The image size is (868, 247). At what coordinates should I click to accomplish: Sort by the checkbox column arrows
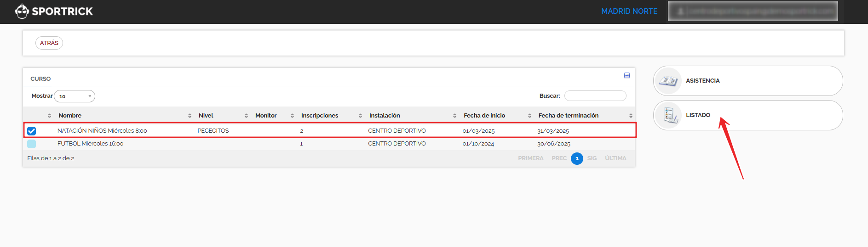point(50,116)
